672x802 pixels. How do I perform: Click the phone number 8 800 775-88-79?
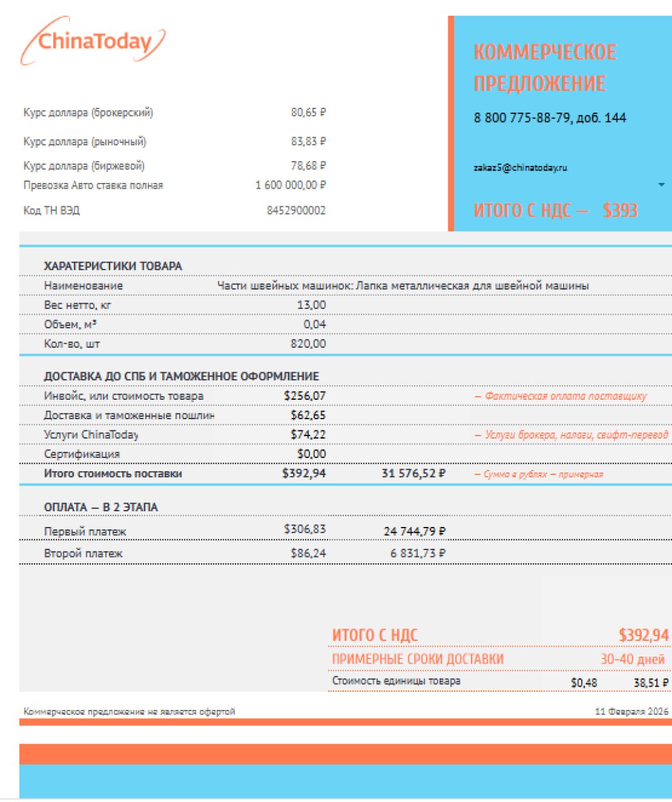[549, 118]
